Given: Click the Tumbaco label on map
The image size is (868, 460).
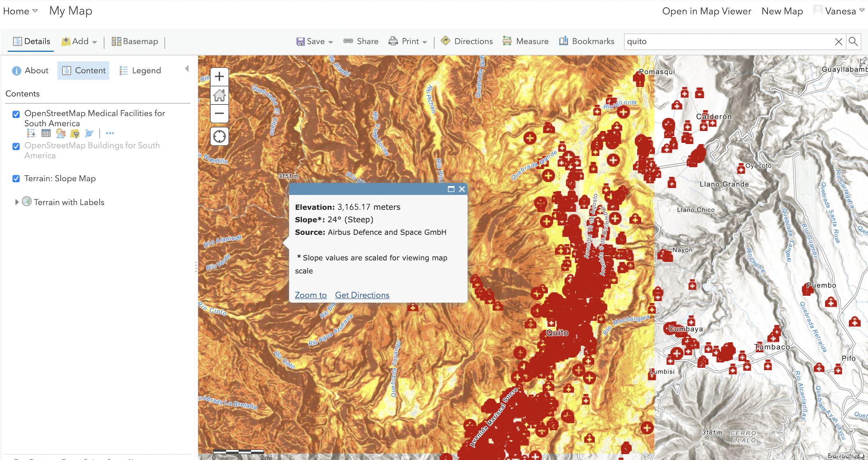Looking at the screenshot, I should click(x=772, y=347).
